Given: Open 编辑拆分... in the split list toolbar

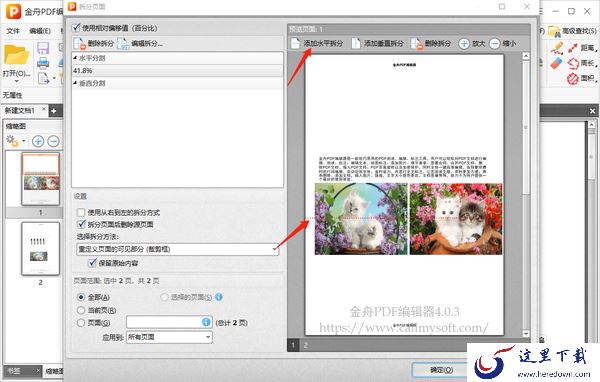Looking at the screenshot, I should click(140, 44).
